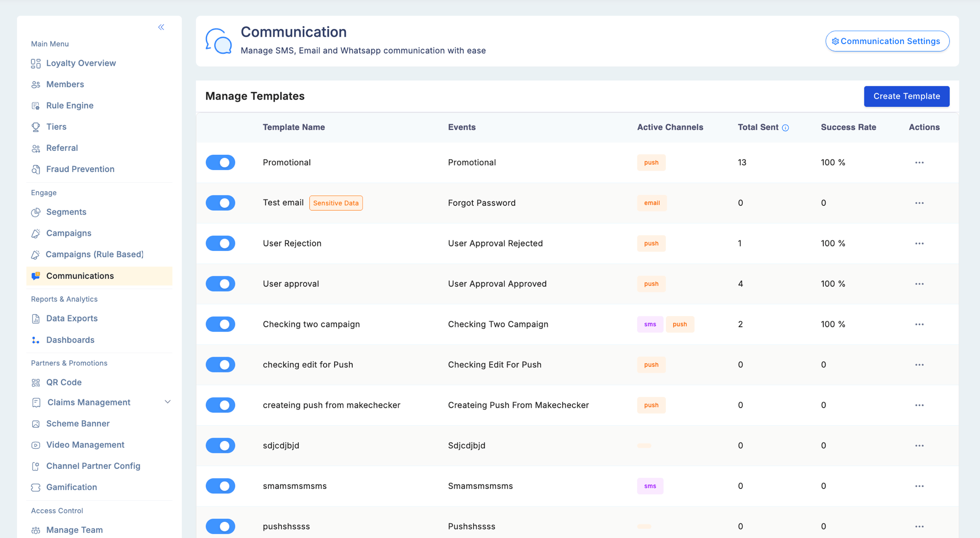
Task: Click the email channel tag for Test email
Action: [652, 203]
